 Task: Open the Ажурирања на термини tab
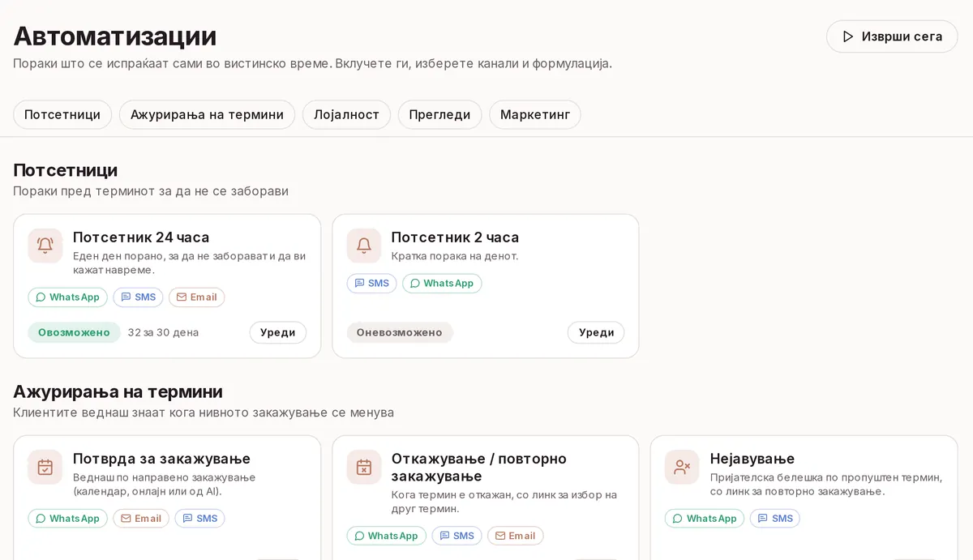207,114
